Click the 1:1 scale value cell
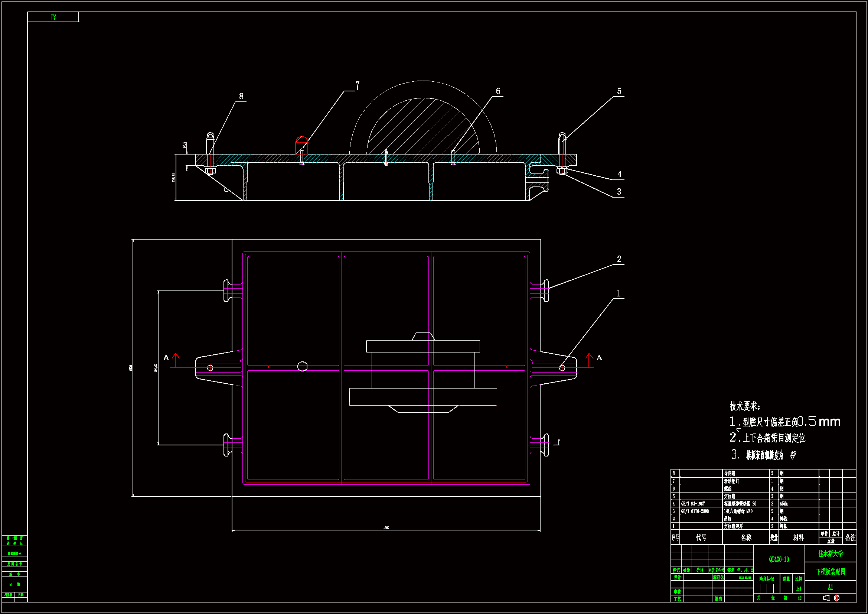This screenshot has width=868, height=614. click(799, 589)
